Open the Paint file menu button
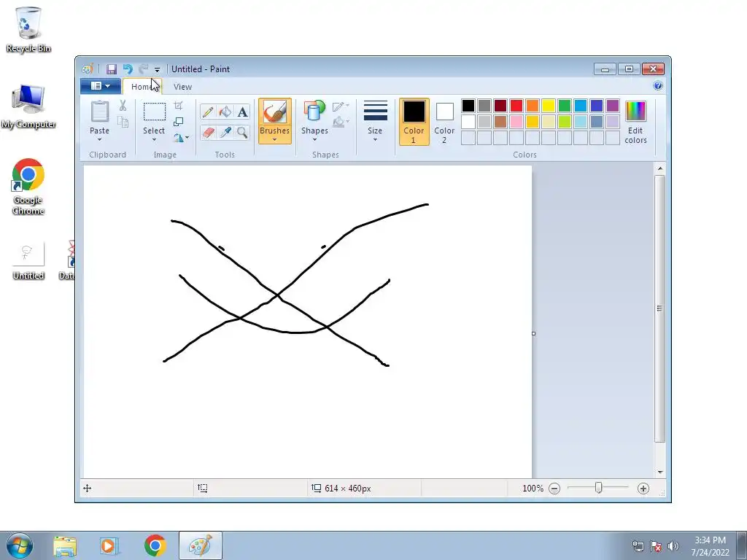The width and height of the screenshot is (747, 560). tap(101, 86)
